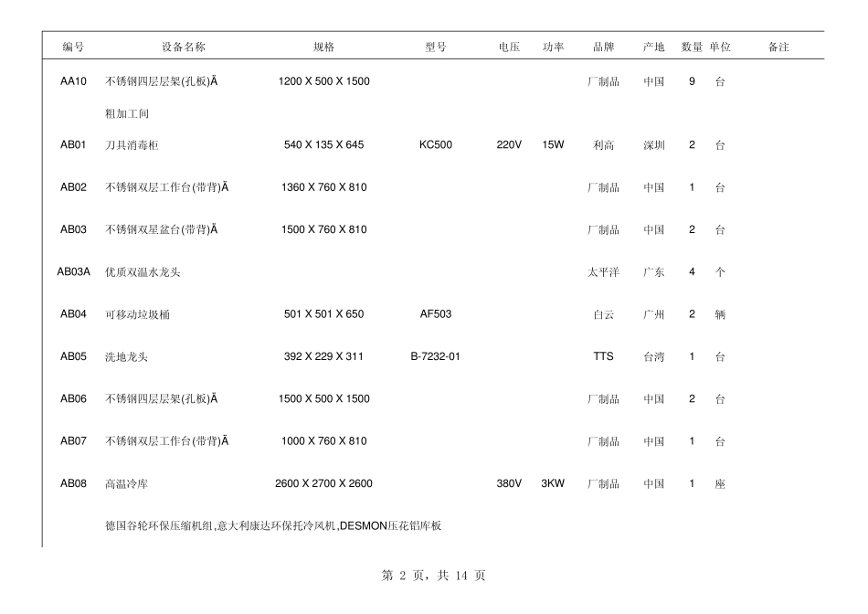Viewport: 868px width, 614px height.
Task: Click brand 太平洋
Action: click(603, 272)
